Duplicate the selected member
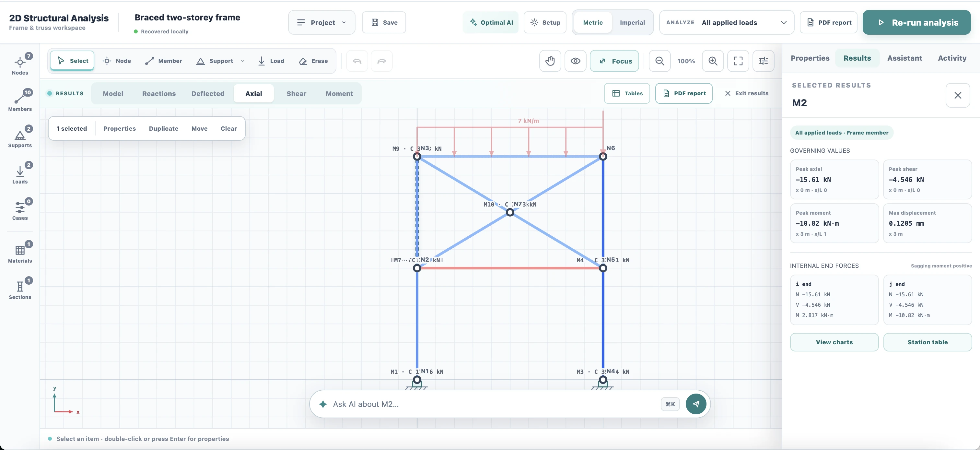Image resolution: width=980 pixels, height=450 pixels. (x=164, y=129)
